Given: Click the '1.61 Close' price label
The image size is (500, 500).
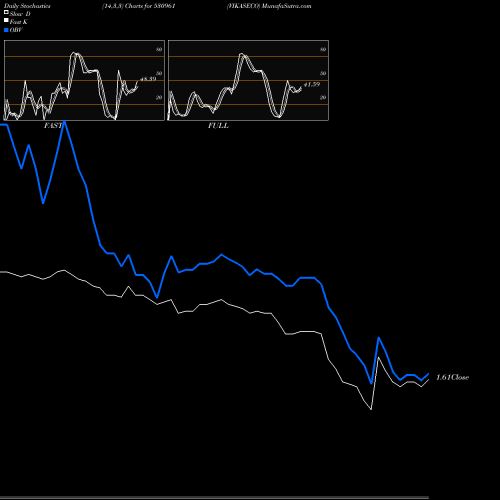Looking at the screenshot, I should pos(452,377).
